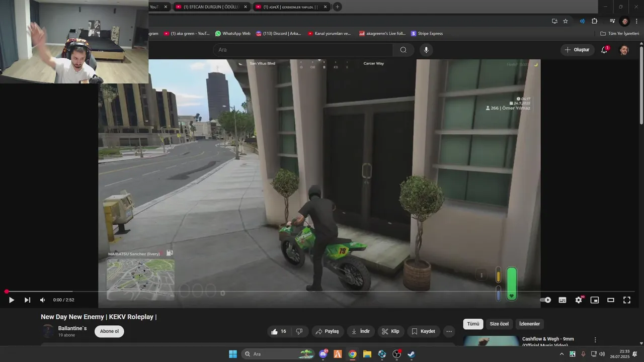Search with voice microphone
Viewport: 644px width, 362px height.
click(426, 50)
